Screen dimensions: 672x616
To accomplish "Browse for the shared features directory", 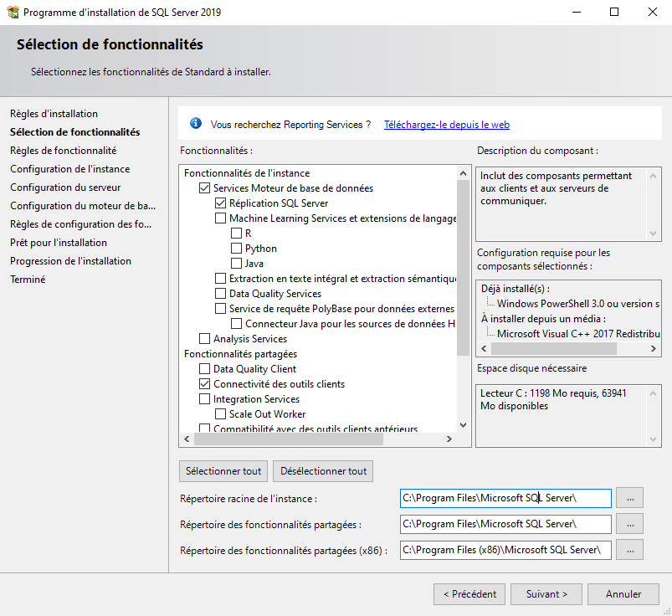I will click(629, 524).
